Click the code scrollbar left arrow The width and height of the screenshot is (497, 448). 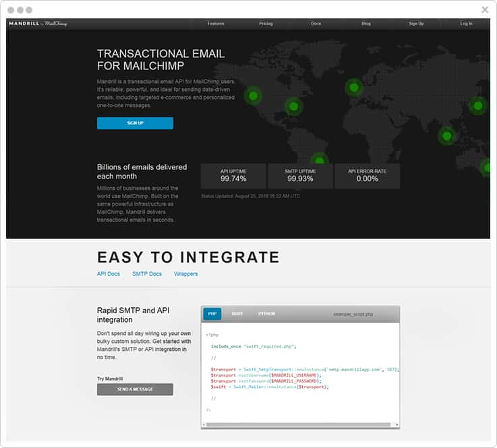tap(204, 424)
